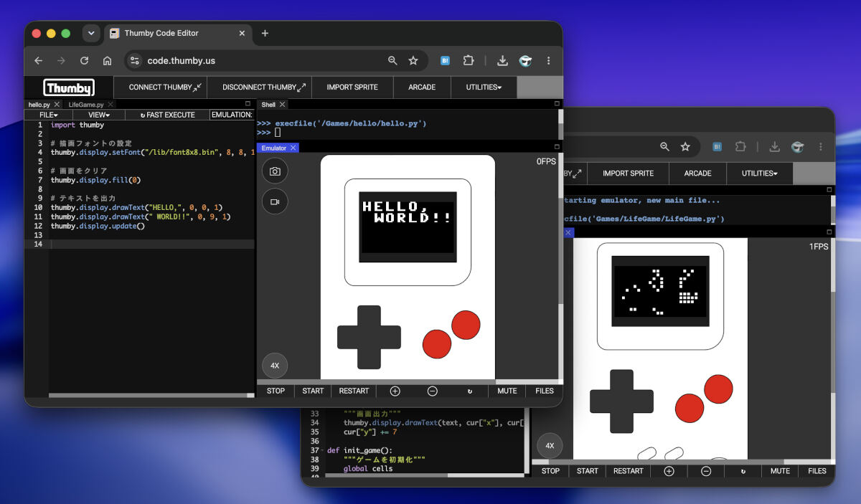
Task: Rotate emulator with the rotate icon, front window
Action: point(469,391)
